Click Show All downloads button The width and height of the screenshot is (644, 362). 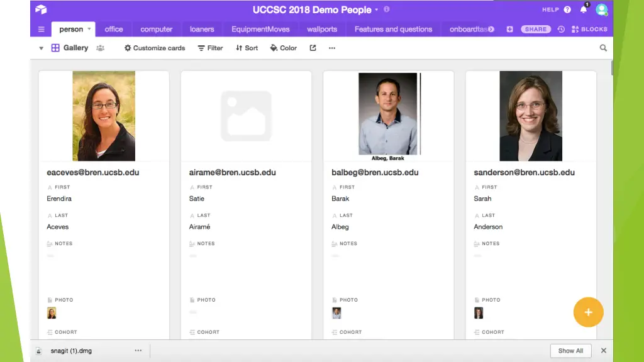(570, 351)
